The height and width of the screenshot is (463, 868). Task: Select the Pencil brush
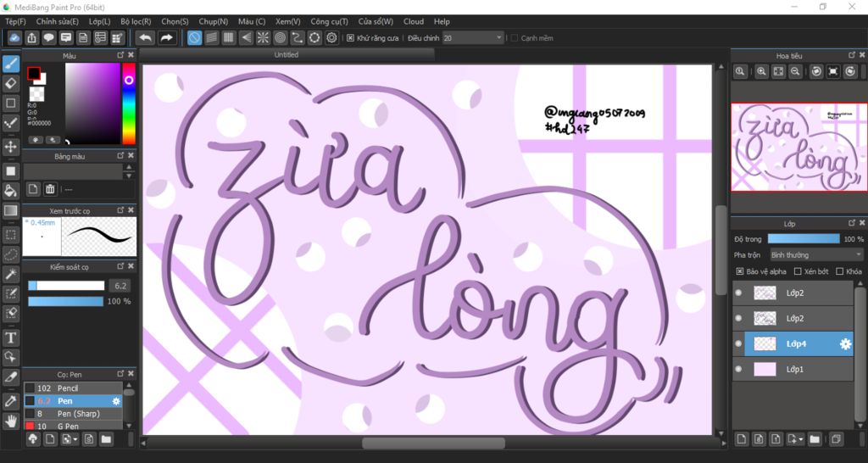pos(73,388)
